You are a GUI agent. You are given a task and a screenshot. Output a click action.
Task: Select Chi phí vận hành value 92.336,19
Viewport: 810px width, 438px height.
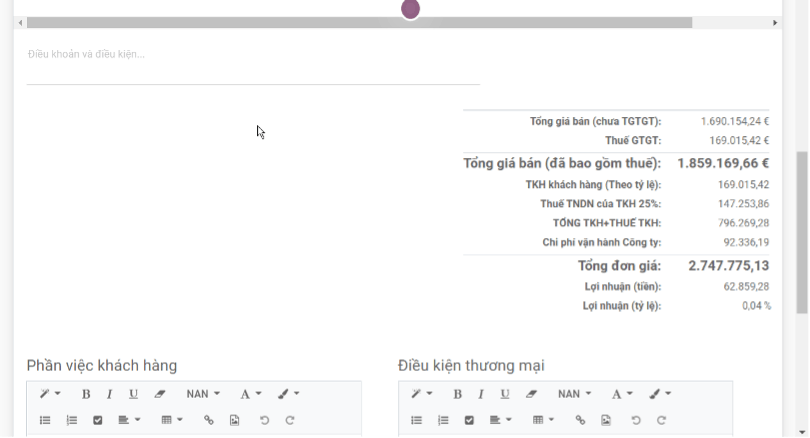point(746,242)
